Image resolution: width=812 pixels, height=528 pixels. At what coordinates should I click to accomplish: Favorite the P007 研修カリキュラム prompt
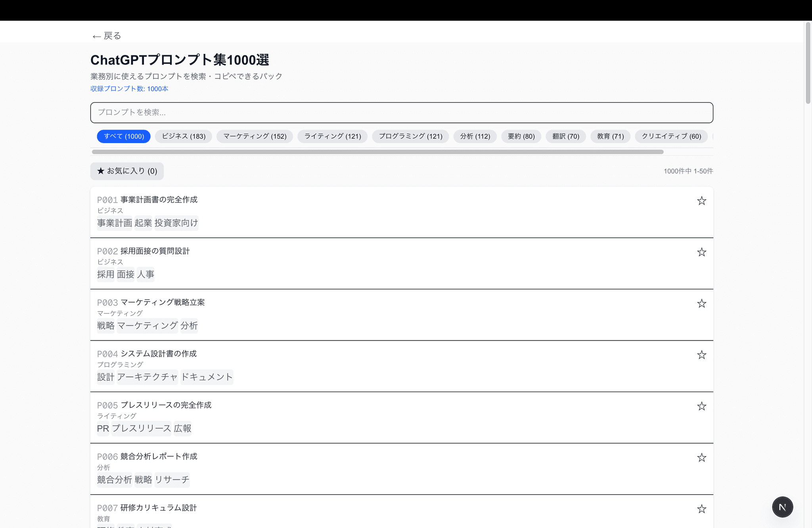tap(701, 509)
